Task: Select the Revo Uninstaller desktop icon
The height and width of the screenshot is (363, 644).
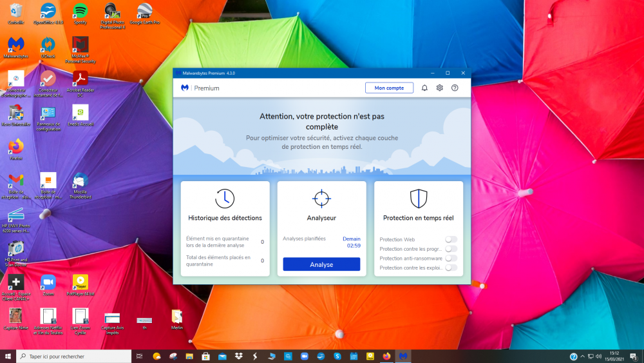Action: pos(16,115)
